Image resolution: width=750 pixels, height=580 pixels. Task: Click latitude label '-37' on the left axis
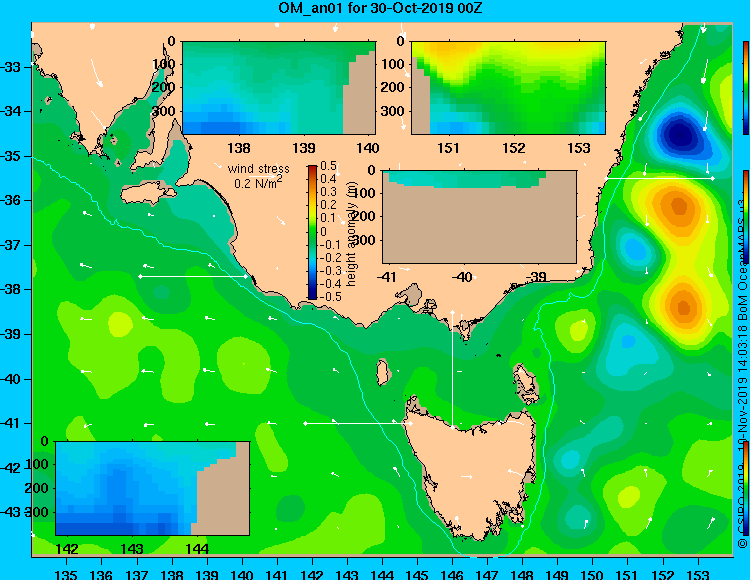point(11,245)
